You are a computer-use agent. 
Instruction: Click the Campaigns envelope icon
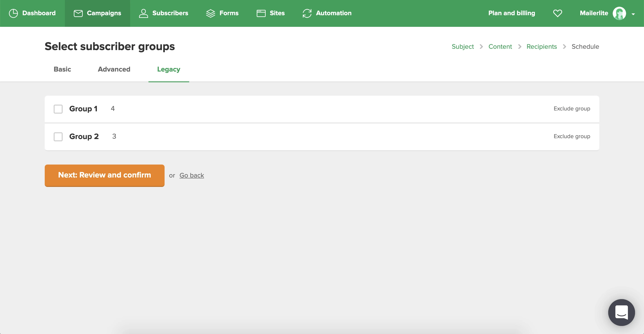tap(78, 13)
